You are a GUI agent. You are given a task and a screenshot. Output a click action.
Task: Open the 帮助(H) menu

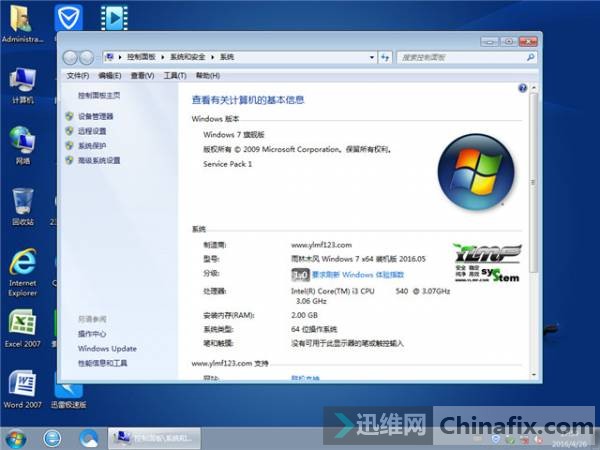click(208, 76)
